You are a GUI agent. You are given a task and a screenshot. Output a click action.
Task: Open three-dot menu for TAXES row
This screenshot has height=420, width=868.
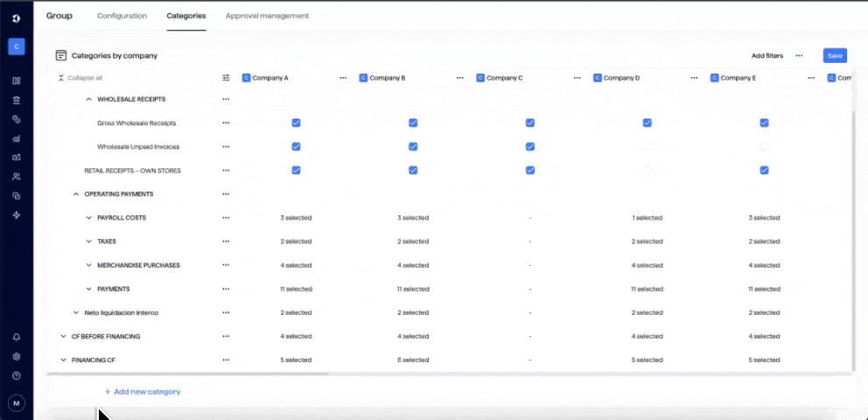pos(226,241)
